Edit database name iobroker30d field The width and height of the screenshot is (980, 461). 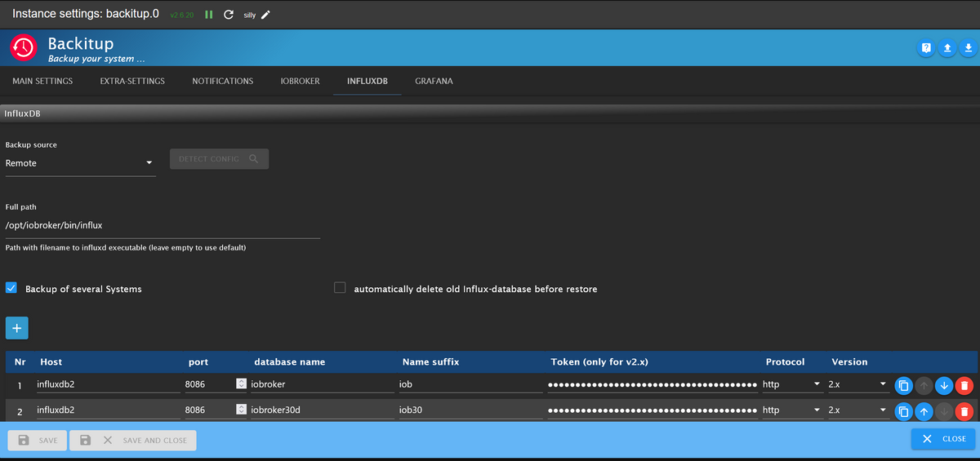click(x=321, y=410)
